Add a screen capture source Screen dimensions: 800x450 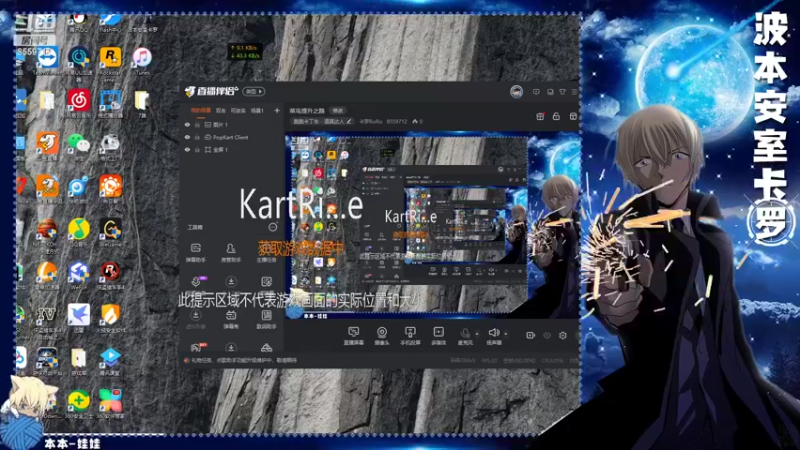pyautogui.click(x=353, y=336)
